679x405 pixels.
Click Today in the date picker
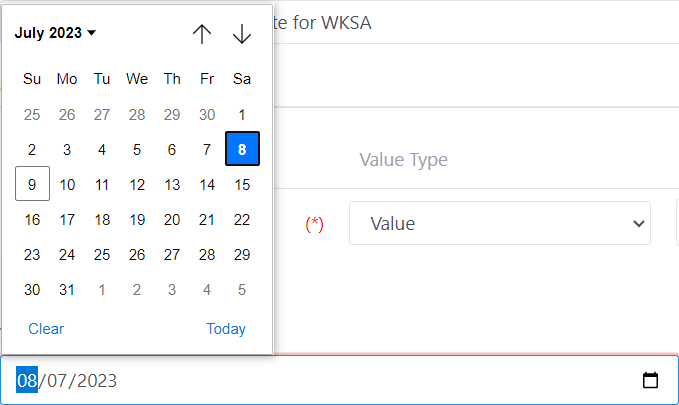226,329
